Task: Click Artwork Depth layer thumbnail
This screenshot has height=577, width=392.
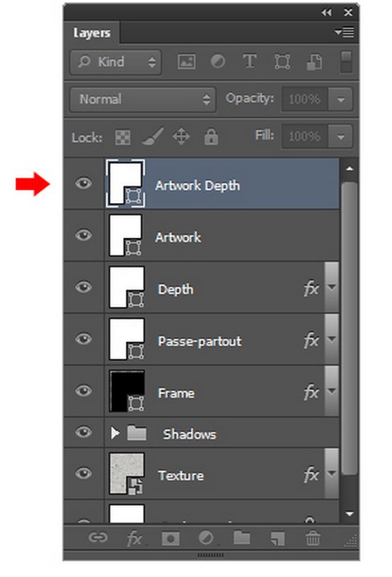Action: point(125,184)
